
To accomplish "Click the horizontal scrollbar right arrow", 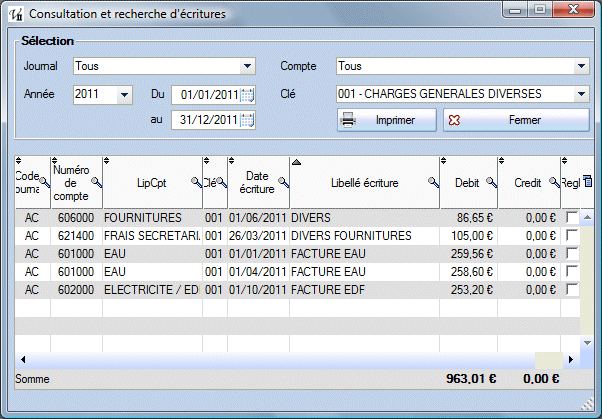I will 573,358.
